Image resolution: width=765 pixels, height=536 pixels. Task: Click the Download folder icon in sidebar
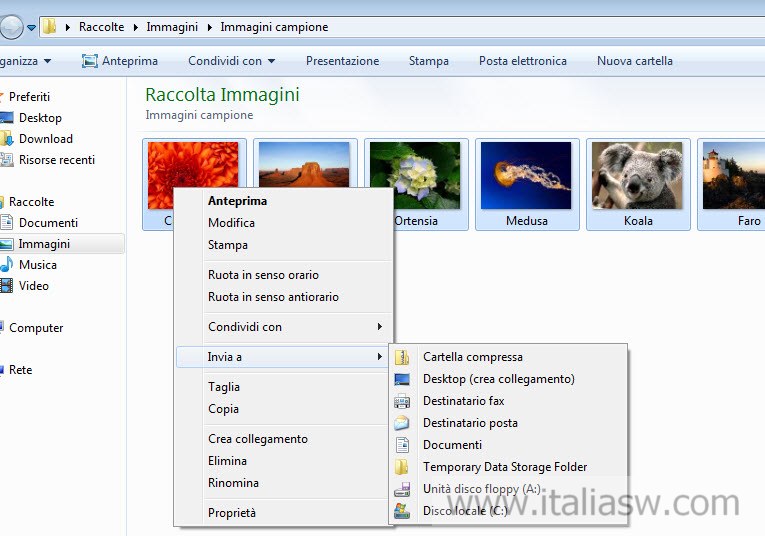(x=6, y=139)
